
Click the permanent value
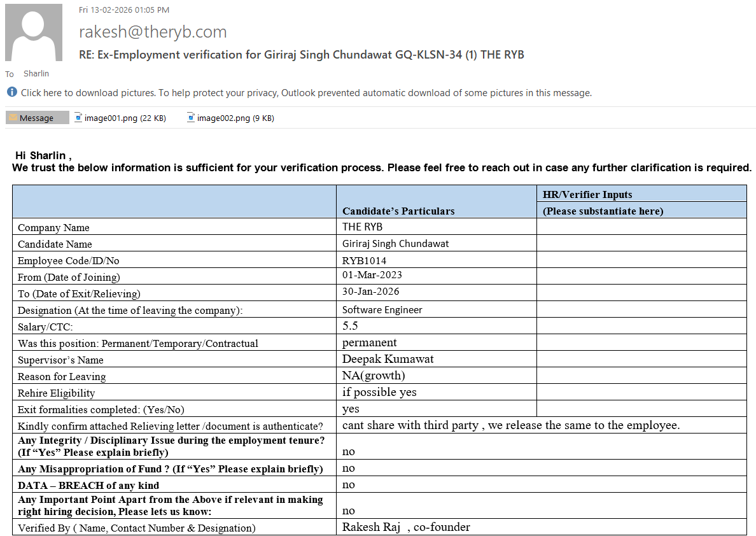pos(369,342)
